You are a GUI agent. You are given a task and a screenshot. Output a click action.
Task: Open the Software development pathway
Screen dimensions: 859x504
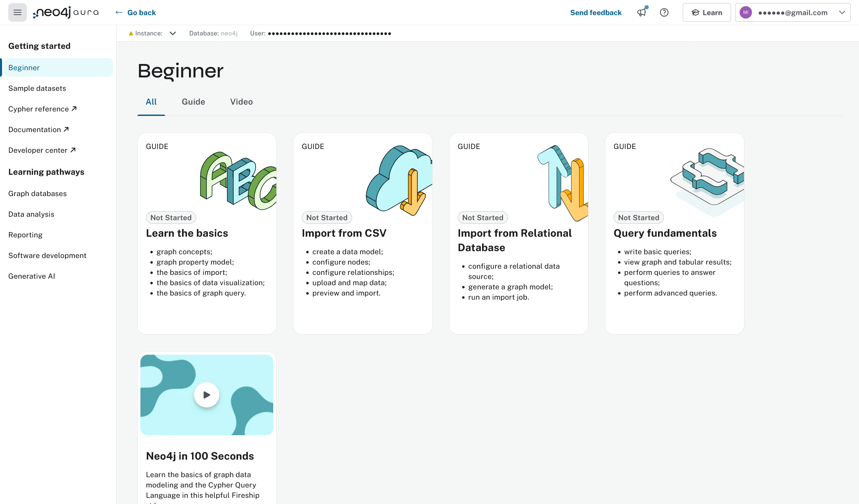[x=47, y=256]
